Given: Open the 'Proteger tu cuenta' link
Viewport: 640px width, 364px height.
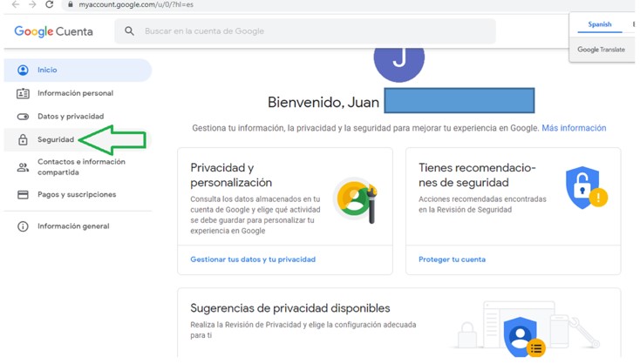Looking at the screenshot, I should point(452,260).
